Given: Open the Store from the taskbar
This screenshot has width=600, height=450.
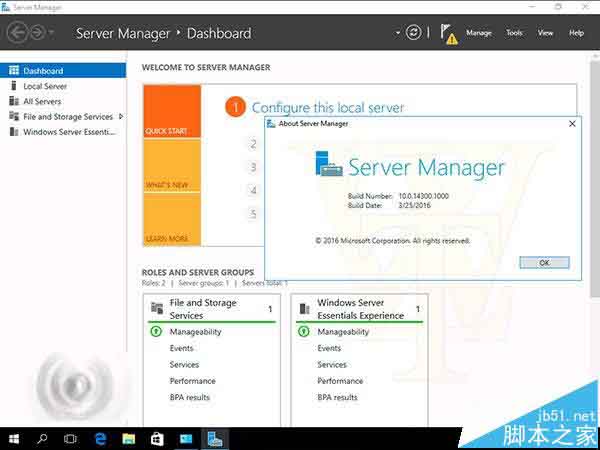Looking at the screenshot, I should 157,439.
